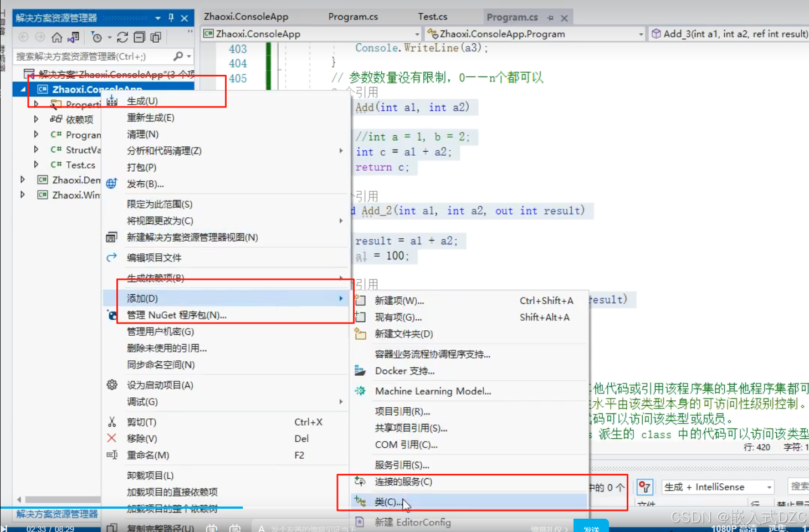
Task: Click the magnifier search icon in Solution Explorer
Action: pos(178,56)
